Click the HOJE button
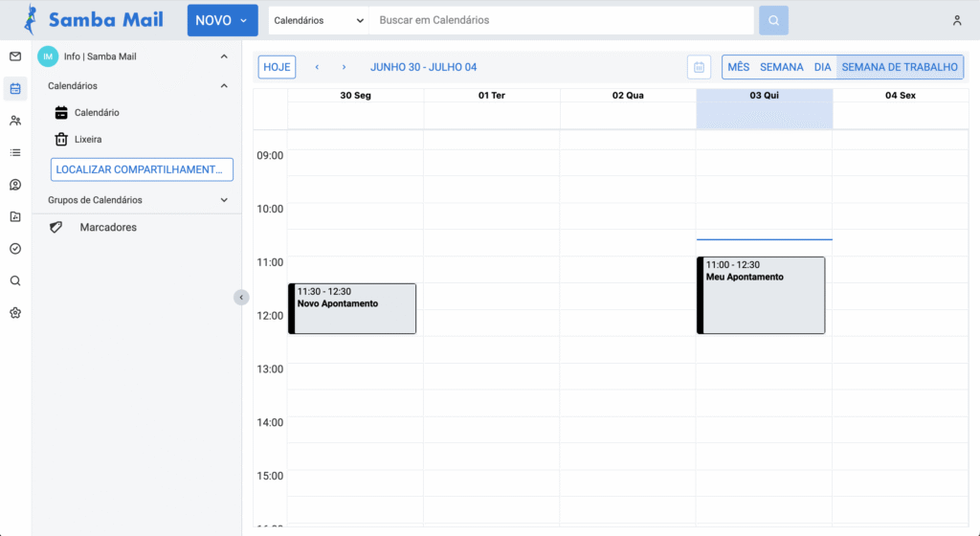 [277, 67]
